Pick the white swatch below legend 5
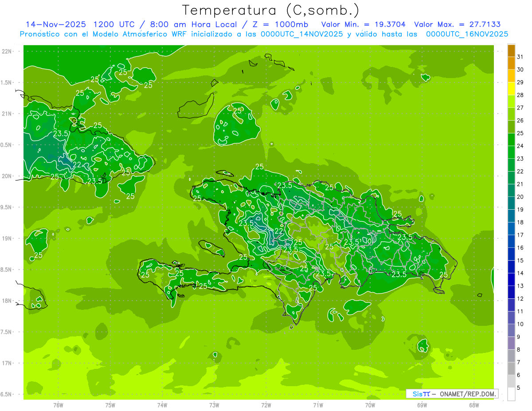532x411 pixels. pos(512,394)
